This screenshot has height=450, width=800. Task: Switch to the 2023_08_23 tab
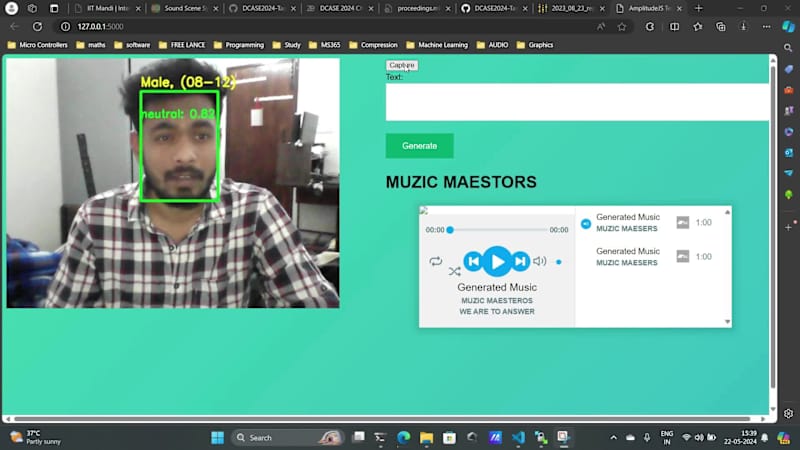pyautogui.click(x=571, y=9)
